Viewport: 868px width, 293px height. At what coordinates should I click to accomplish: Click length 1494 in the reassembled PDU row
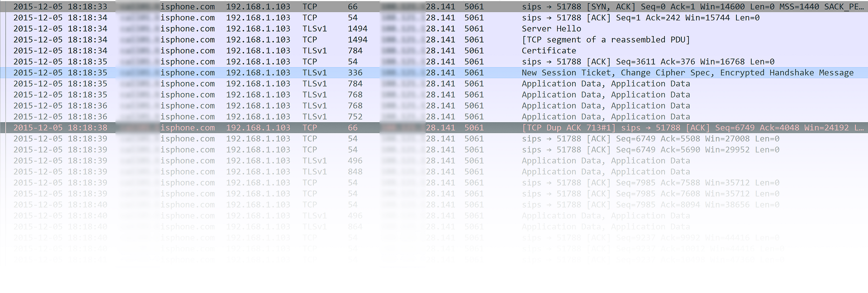(x=358, y=39)
